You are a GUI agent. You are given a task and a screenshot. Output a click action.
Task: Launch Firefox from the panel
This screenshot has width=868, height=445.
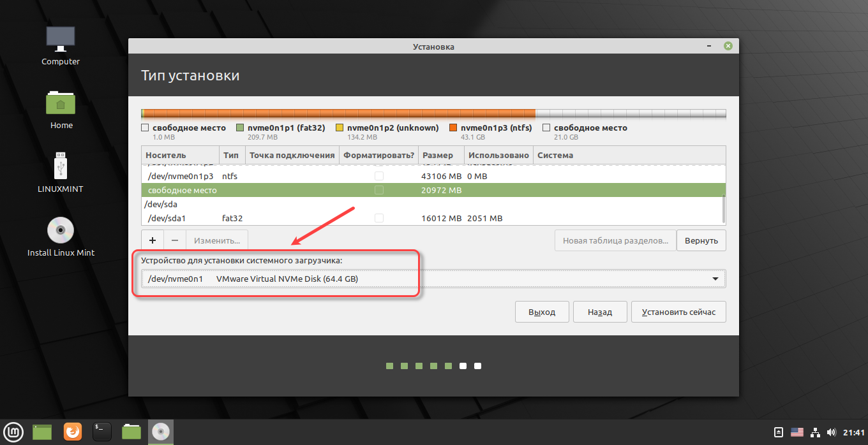coord(73,432)
